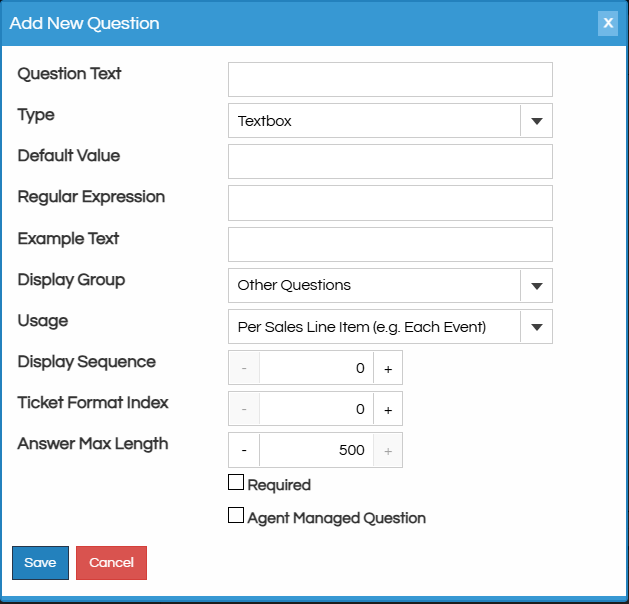Viewport: 629px width, 604px height.
Task: Increment the Ticket Format Index
Action: pos(388,409)
